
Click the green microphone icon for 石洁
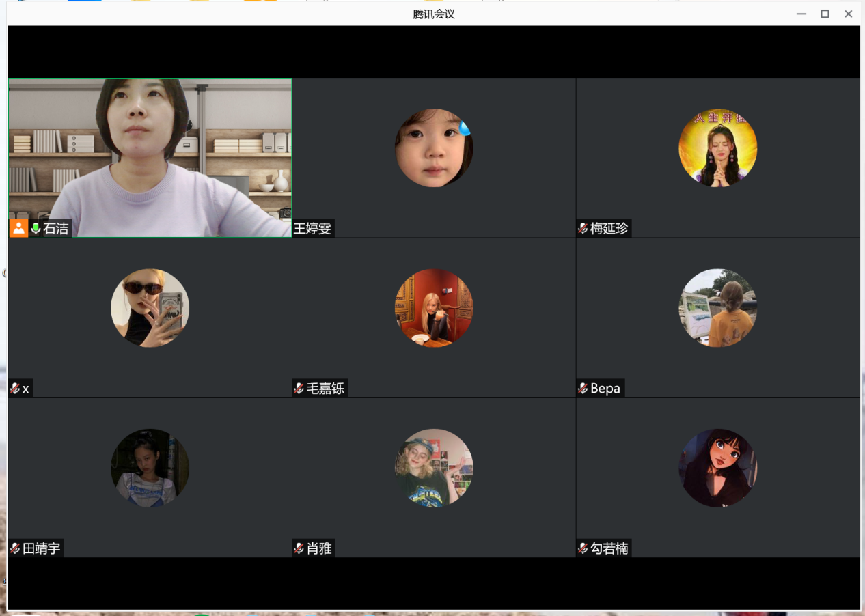click(36, 229)
